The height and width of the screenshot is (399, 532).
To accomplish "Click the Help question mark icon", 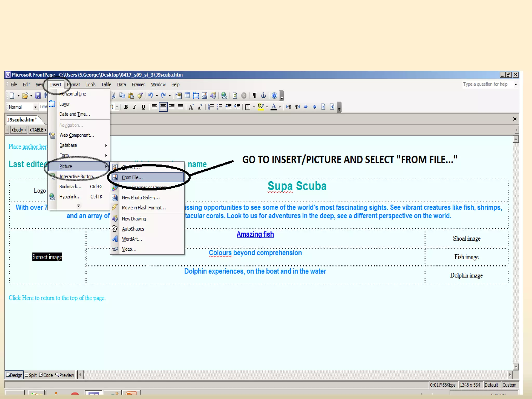I will [x=274, y=96].
